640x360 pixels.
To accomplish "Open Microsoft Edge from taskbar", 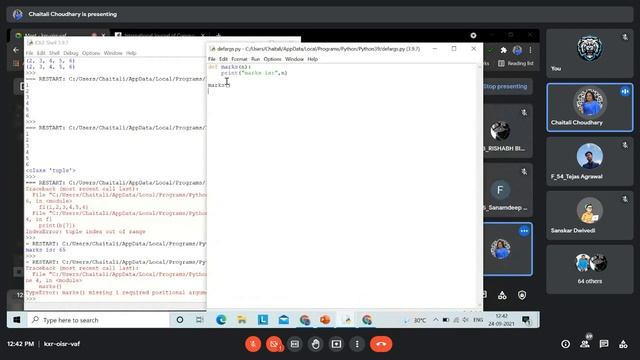I will (x=221, y=320).
